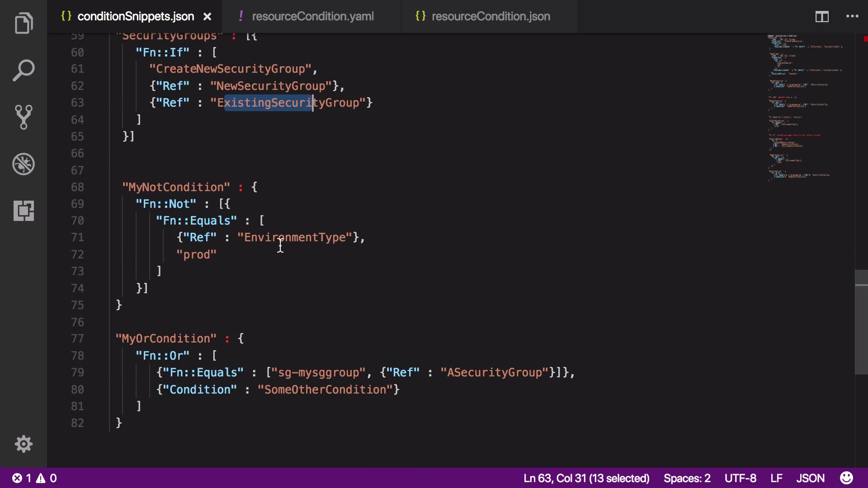Change the UTF-8 file encoding

coord(740,478)
